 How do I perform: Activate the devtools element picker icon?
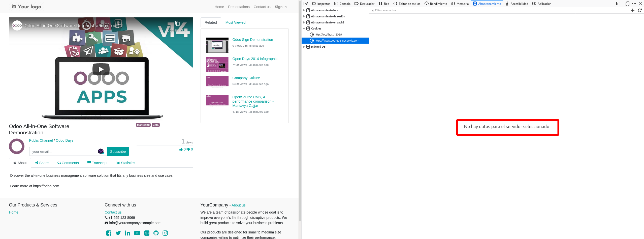pos(306,4)
